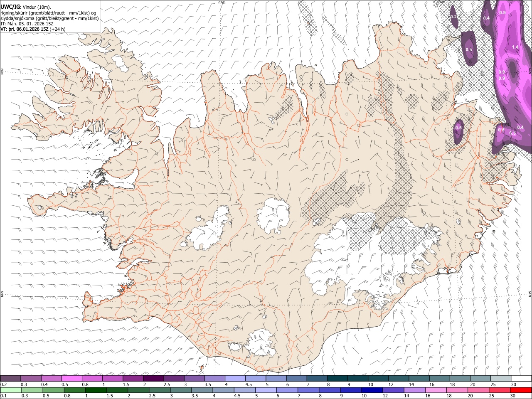Click the '4.5' label under the top legend row

click(x=248, y=384)
